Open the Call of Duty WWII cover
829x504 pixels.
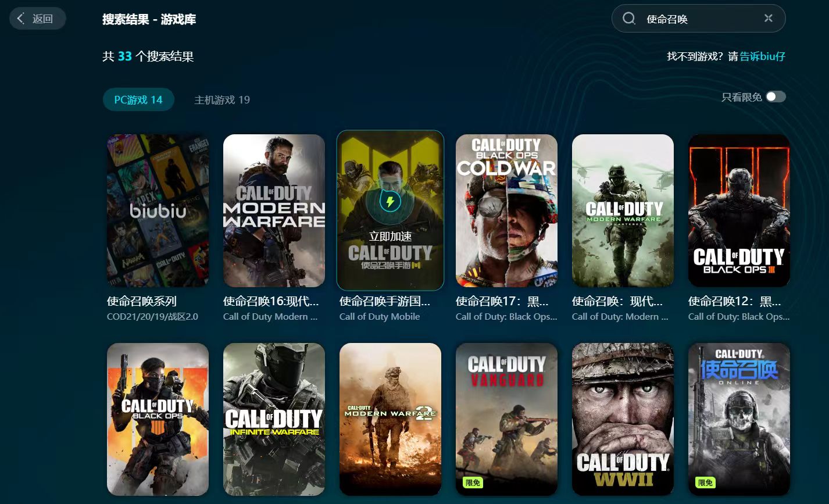click(x=623, y=419)
